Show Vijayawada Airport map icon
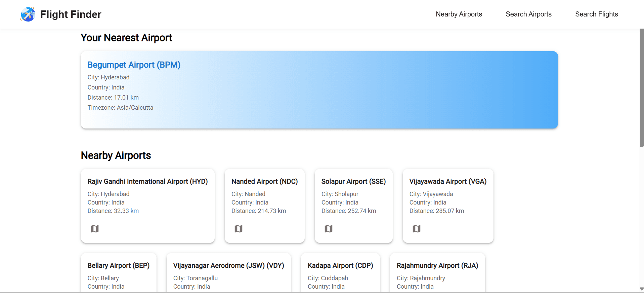This screenshot has height=293, width=644. point(417,229)
